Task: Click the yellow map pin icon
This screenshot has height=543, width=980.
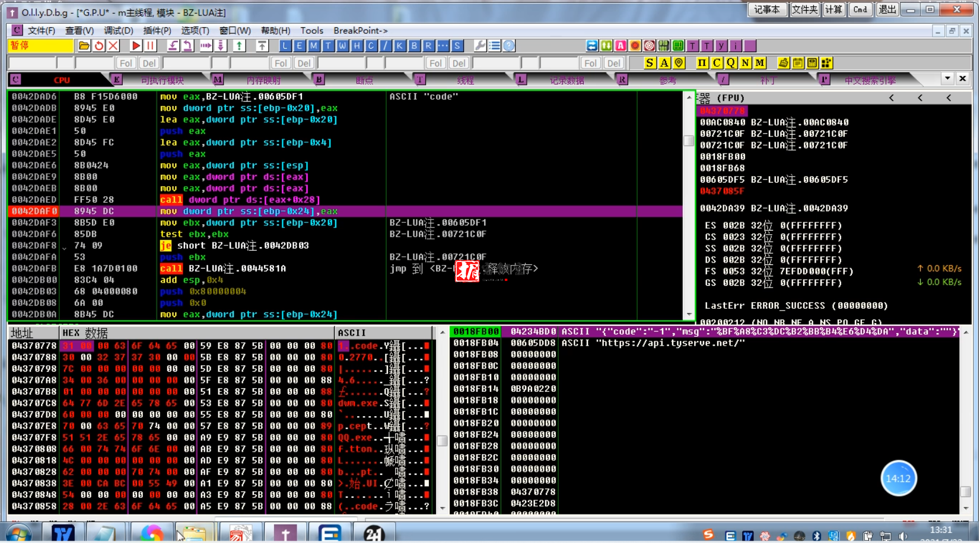Action: tap(679, 63)
